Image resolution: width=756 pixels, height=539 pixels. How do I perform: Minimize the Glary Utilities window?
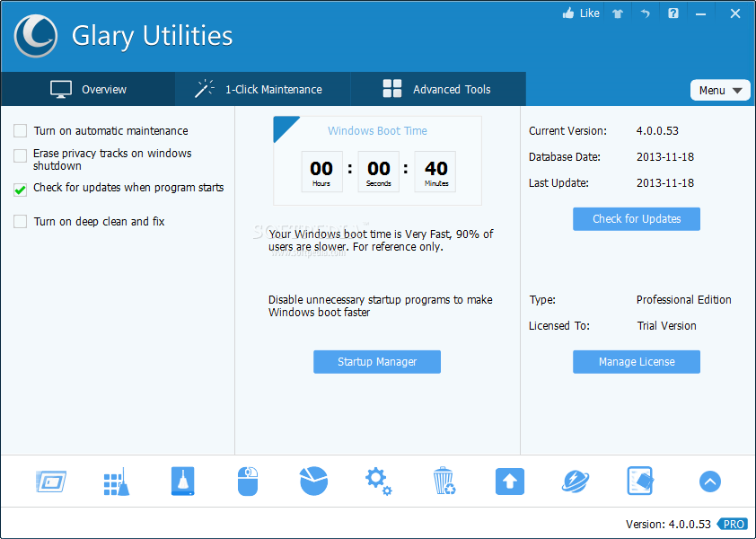[x=701, y=14]
